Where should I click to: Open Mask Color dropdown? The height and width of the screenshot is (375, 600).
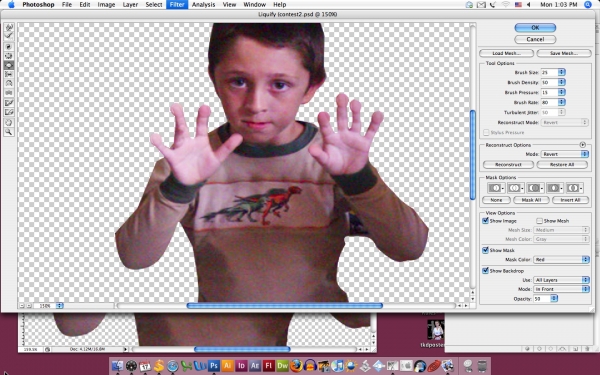pos(561,260)
